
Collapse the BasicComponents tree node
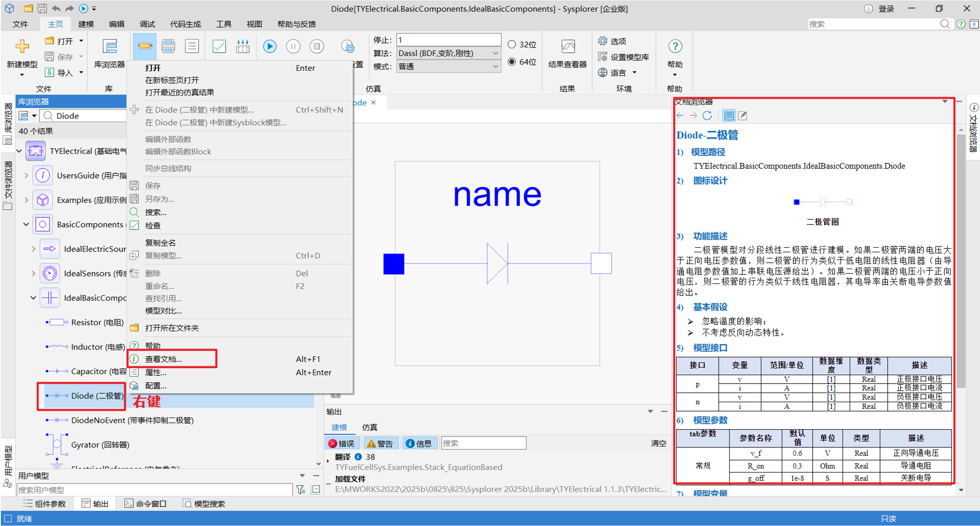tap(26, 224)
